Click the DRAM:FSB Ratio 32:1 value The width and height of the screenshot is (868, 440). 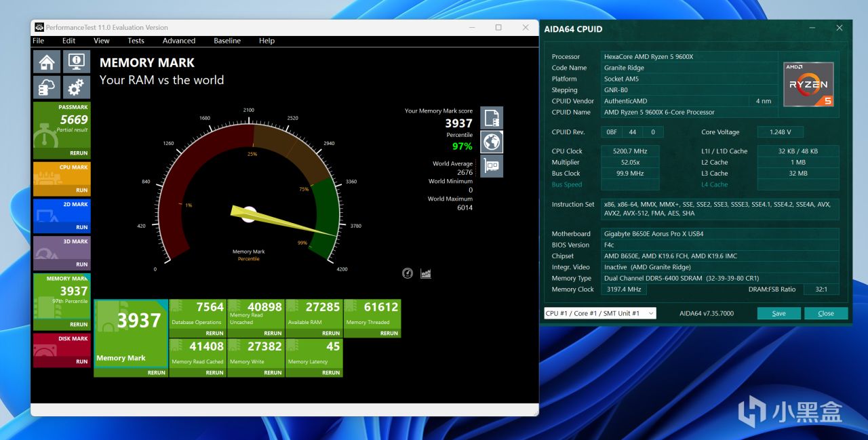821,289
